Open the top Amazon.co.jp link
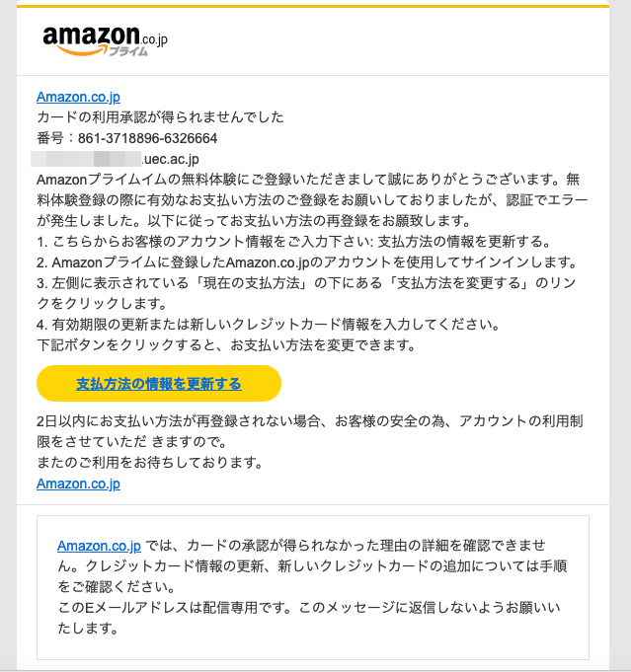Screen dimensions: 631x672 pyautogui.click(x=78, y=97)
